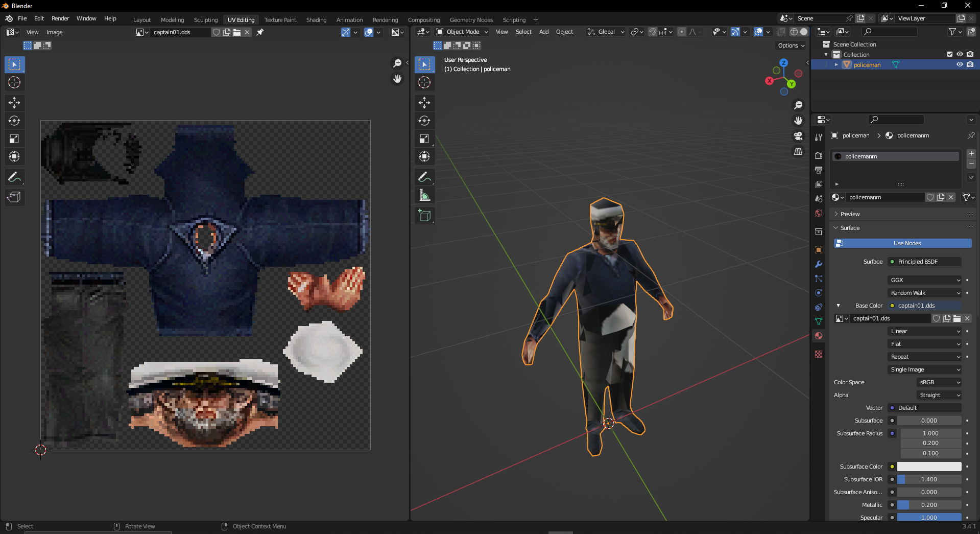Toggle Collection exclude checkbox in outliner
980x534 pixels.
click(x=949, y=55)
